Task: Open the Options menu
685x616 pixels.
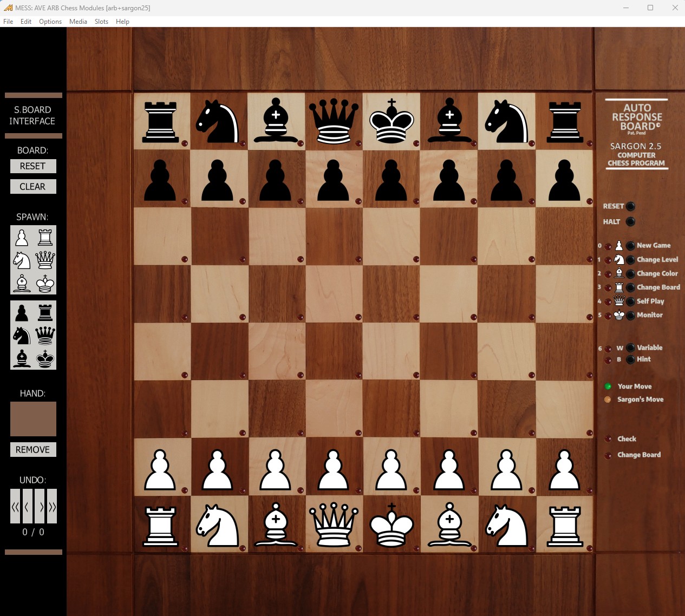Action: pos(50,22)
